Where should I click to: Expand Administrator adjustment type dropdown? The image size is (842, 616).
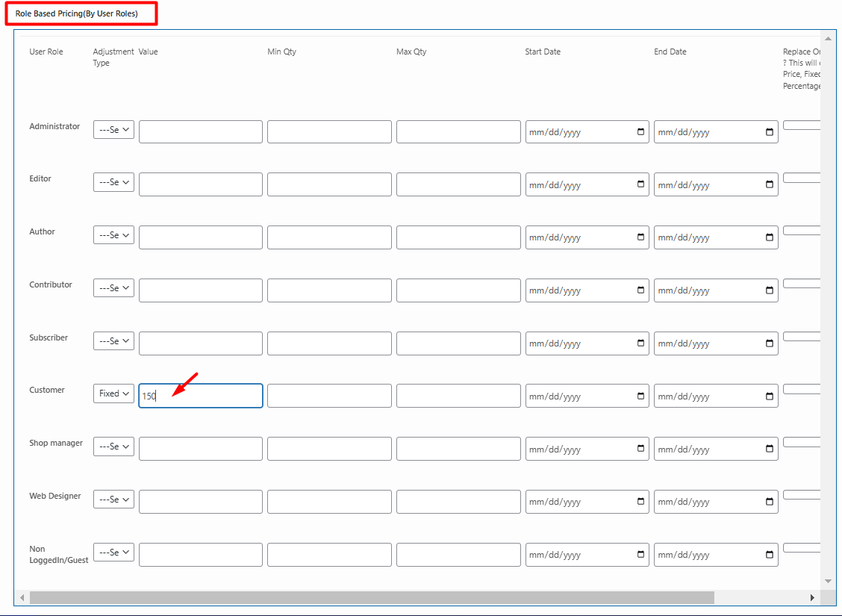[113, 130]
